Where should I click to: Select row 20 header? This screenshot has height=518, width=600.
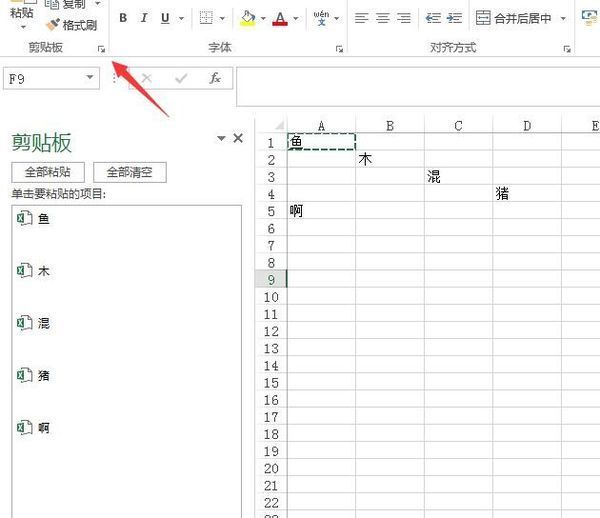[271, 468]
